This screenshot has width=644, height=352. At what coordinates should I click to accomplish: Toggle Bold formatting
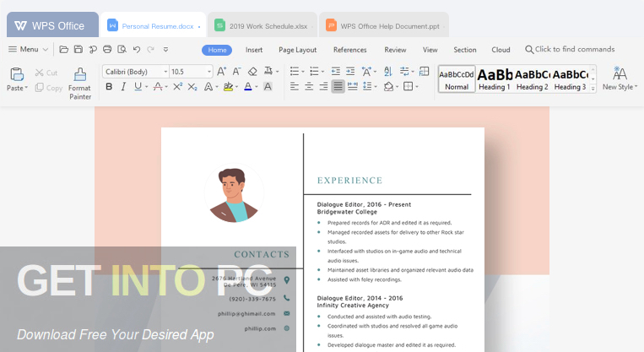click(x=109, y=87)
